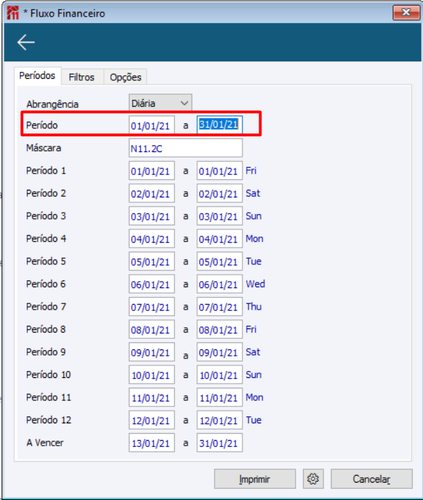Click Período 11 start date field
This screenshot has height=500, width=423.
coord(152,398)
